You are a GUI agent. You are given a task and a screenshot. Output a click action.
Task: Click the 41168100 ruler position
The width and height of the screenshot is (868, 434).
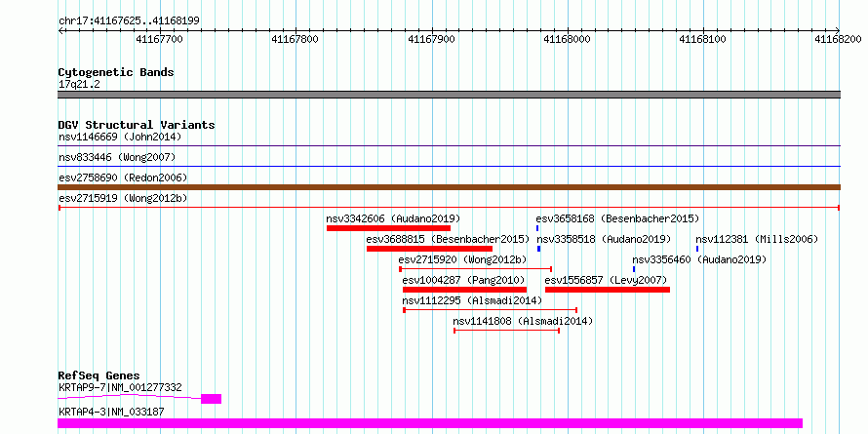click(702, 39)
